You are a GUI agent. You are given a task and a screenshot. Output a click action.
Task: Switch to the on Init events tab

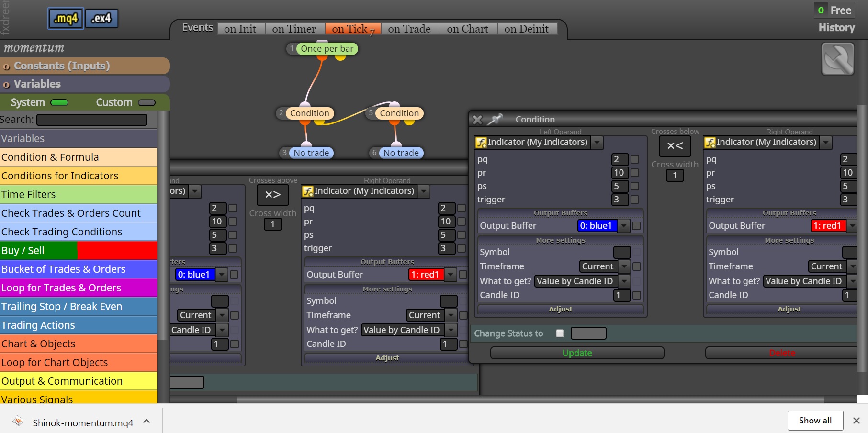240,29
